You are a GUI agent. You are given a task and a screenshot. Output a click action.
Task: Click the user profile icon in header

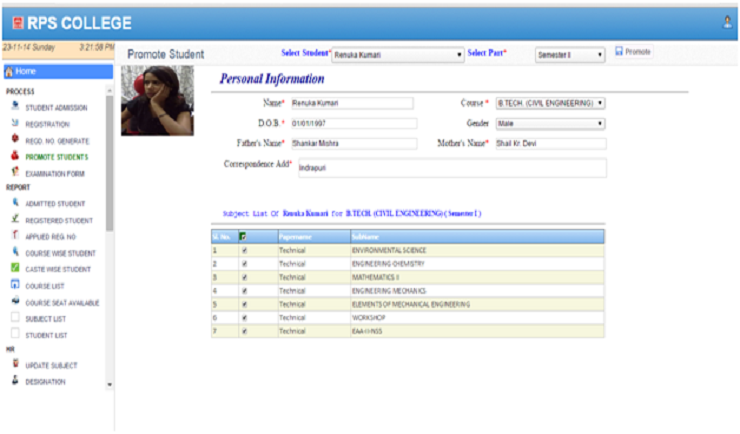coord(727,20)
